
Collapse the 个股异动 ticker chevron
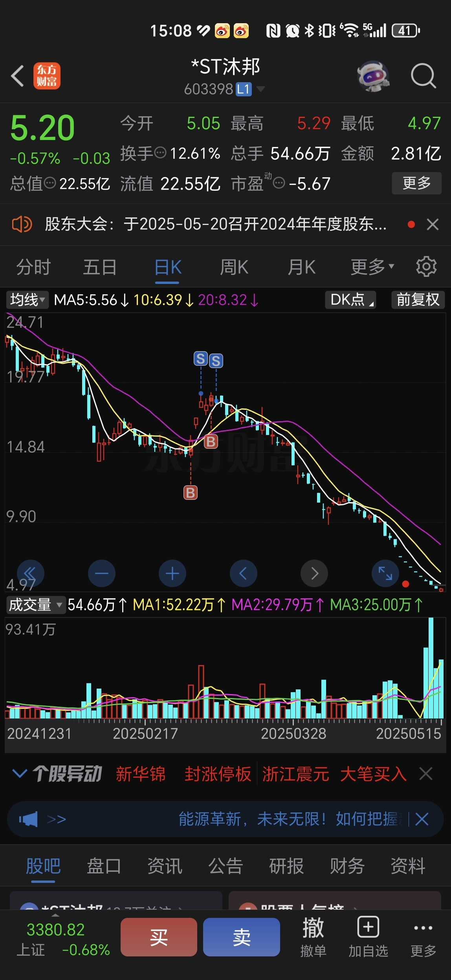[x=20, y=774]
